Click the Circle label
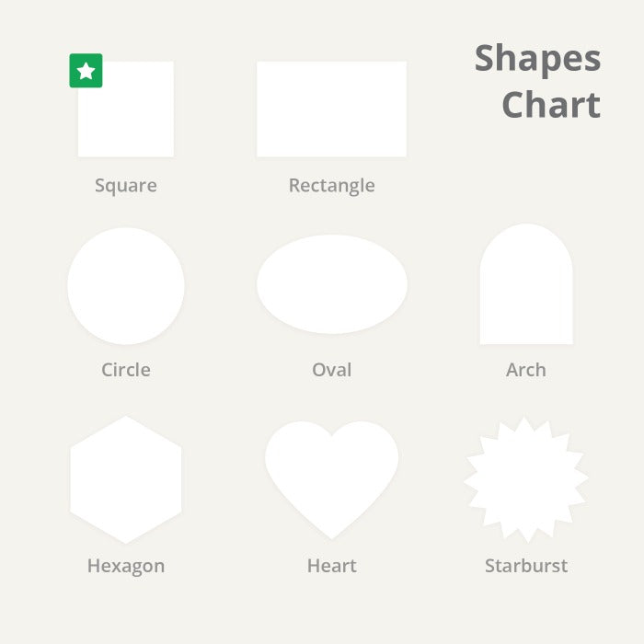The image size is (644, 644). [x=126, y=370]
